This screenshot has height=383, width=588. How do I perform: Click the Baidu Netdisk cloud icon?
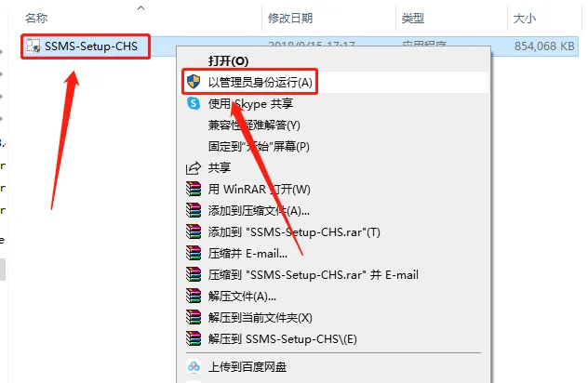click(x=194, y=366)
